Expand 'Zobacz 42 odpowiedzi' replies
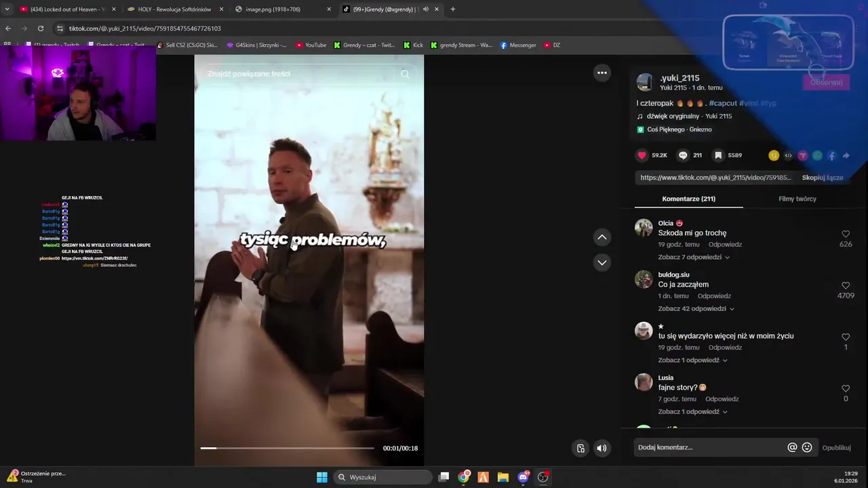 [696, 308]
